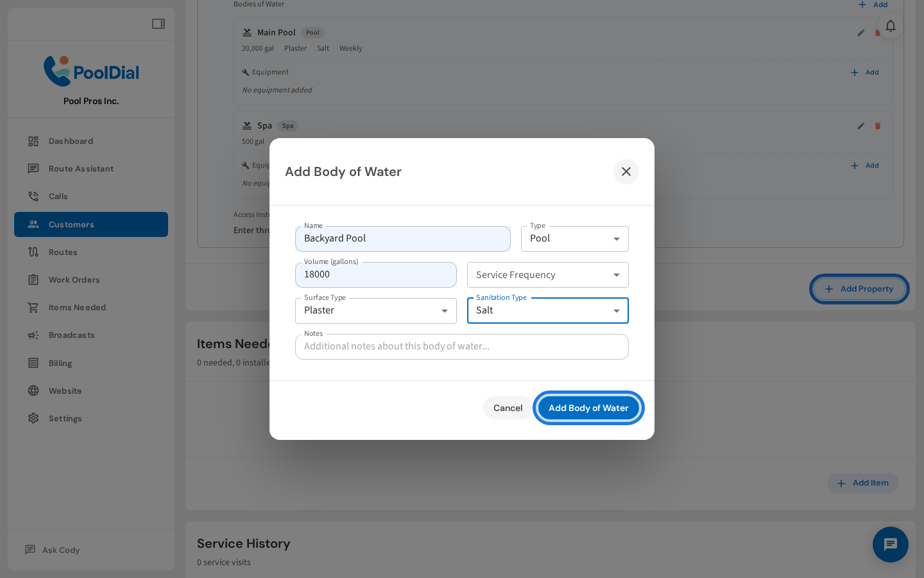Close the dialog with the X button

coord(626,171)
